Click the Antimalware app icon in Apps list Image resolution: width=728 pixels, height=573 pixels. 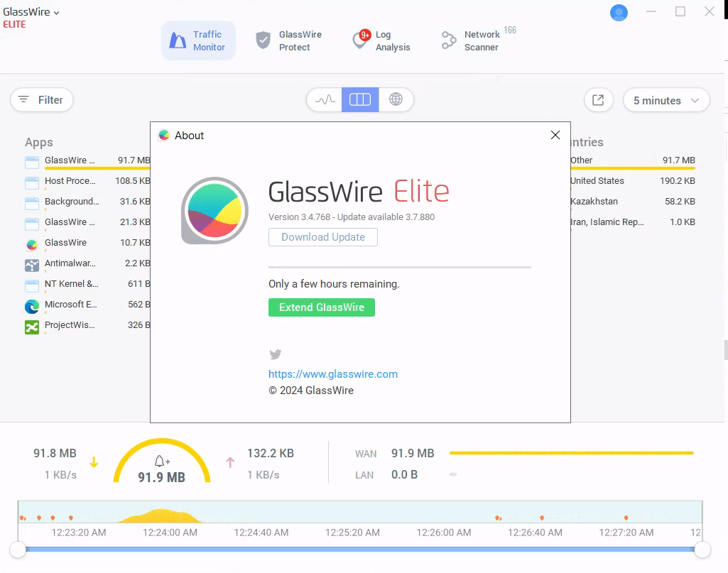(31, 263)
